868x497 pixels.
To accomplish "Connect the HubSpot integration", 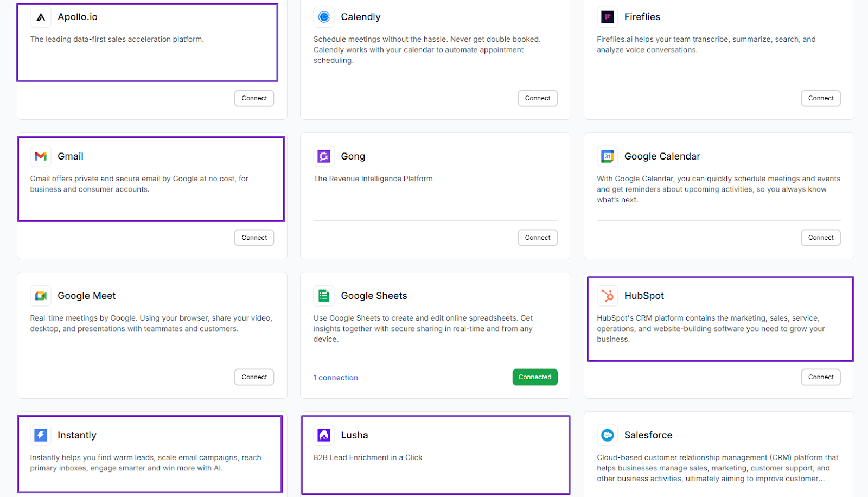I will coord(821,377).
